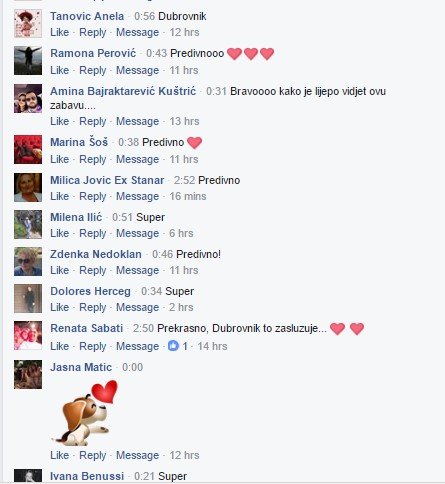Click Marina Šoš's red avatar thumbnail
Viewport: 445px width, 484px height.
tap(28, 149)
